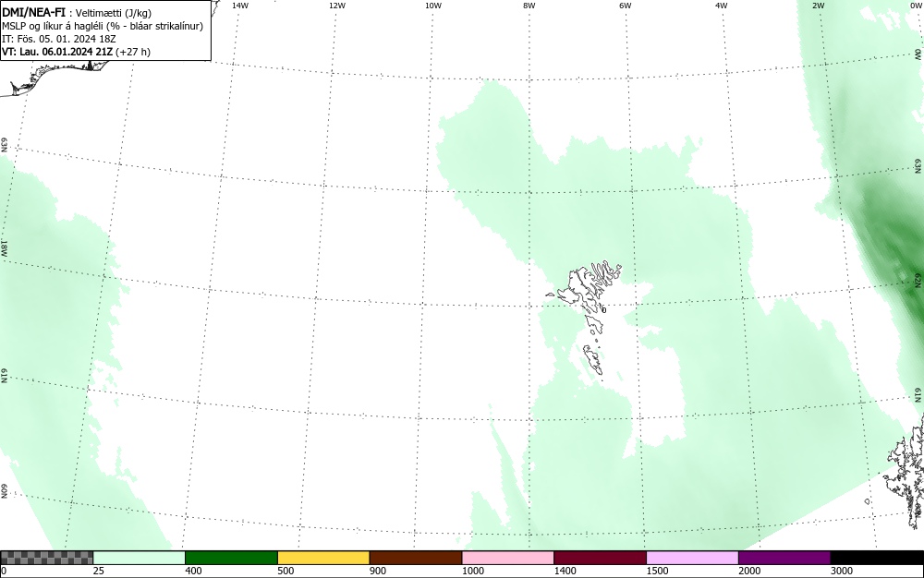Screen dimensions: 924x578
Task: Click the 14W longitude label
Action: [x=240, y=6]
